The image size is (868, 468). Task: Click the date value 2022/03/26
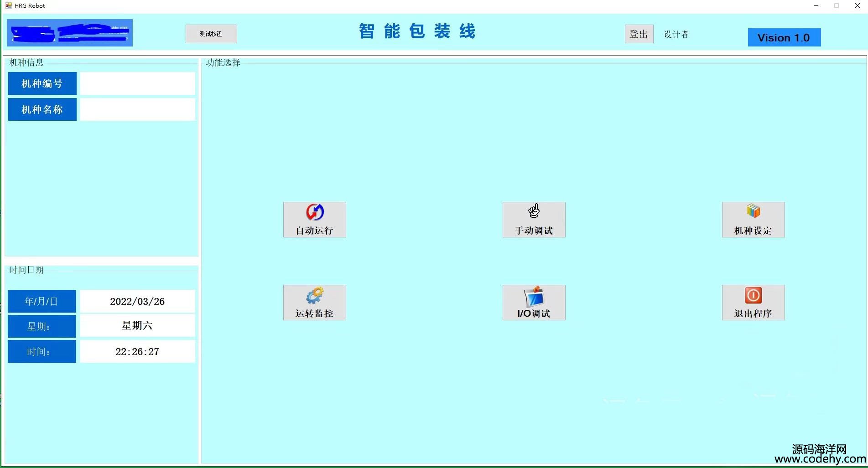click(x=137, y=301)
